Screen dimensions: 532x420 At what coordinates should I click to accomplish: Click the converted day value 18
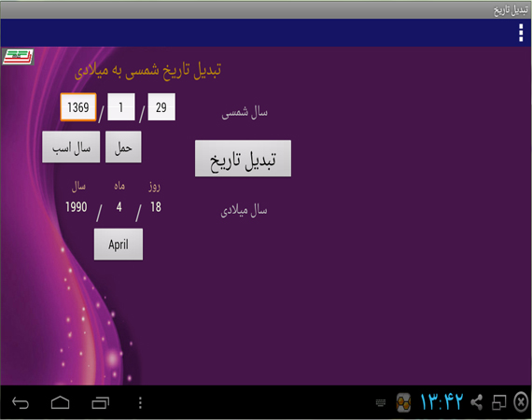(156, 207)
